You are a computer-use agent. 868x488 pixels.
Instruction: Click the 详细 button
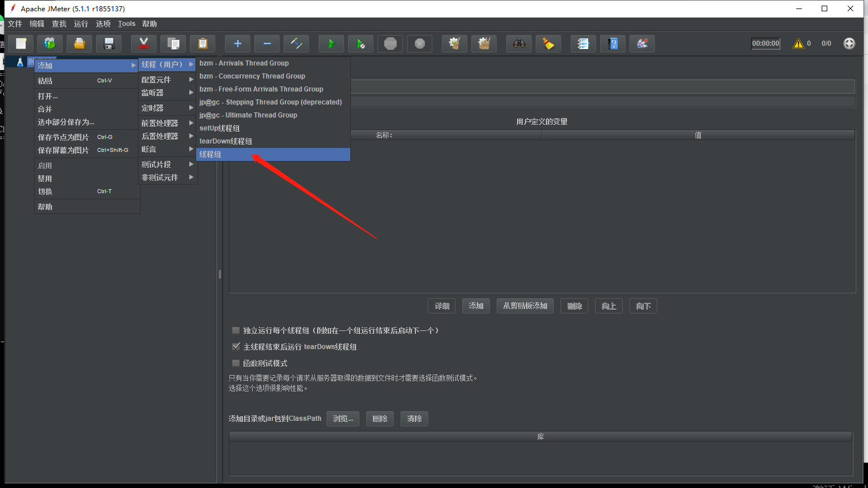click(x=442, y=306)
